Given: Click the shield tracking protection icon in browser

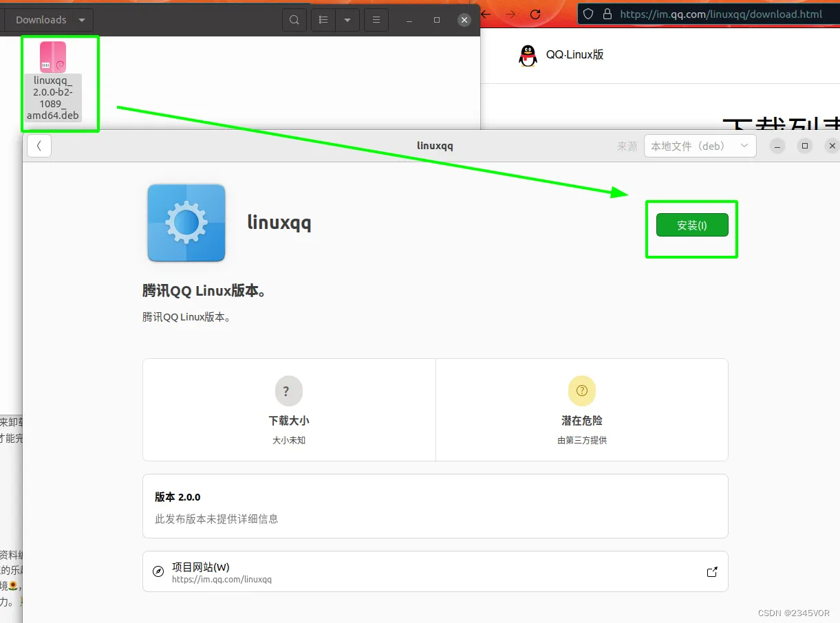Looking at the screenshot, I should [x=589, y=14].
